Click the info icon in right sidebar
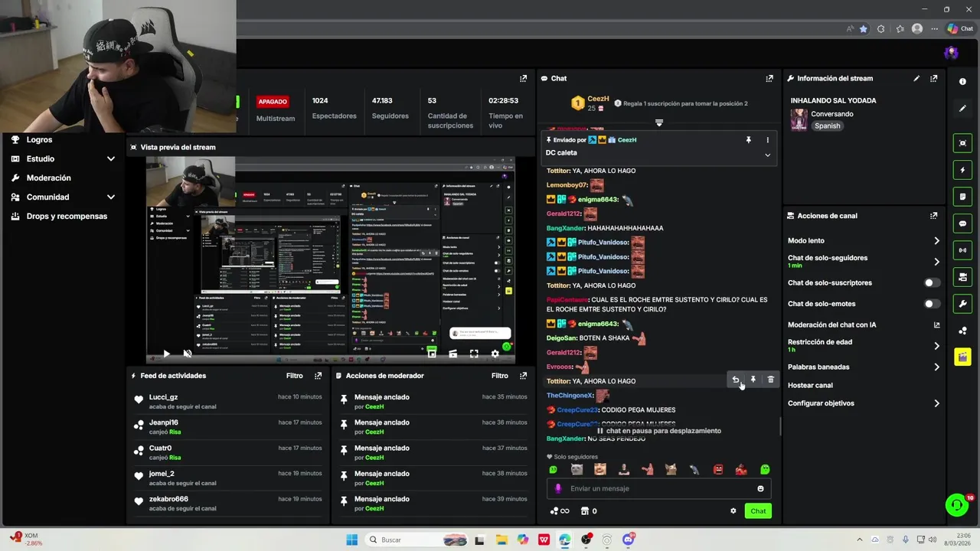The width and height of the screenshot is (980, 551). click(963, 82)
